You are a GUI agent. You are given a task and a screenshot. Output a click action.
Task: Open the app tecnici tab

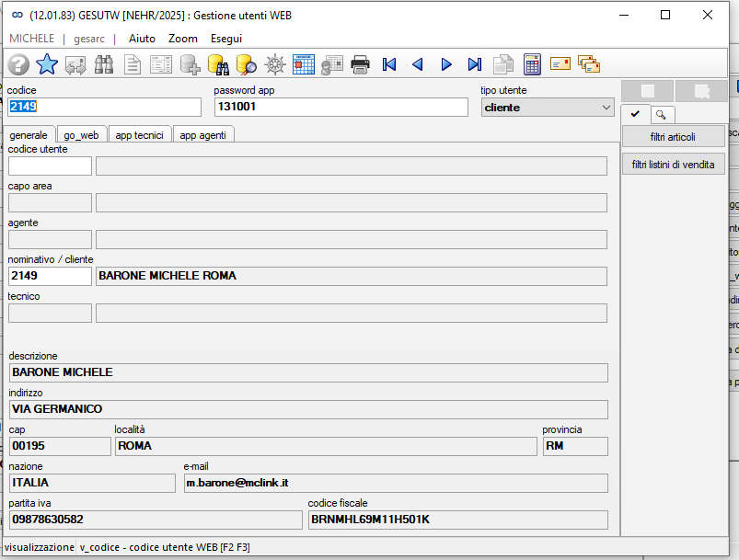click(x=140, y=135)
